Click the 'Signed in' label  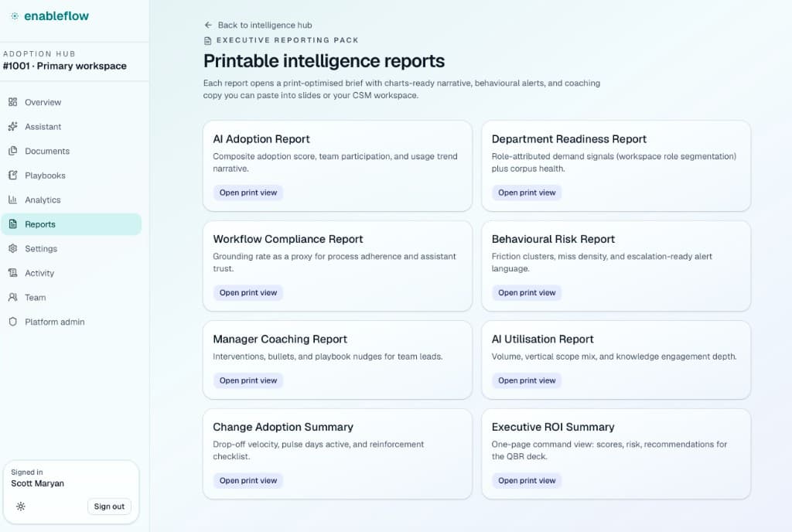tap(27, 472)
